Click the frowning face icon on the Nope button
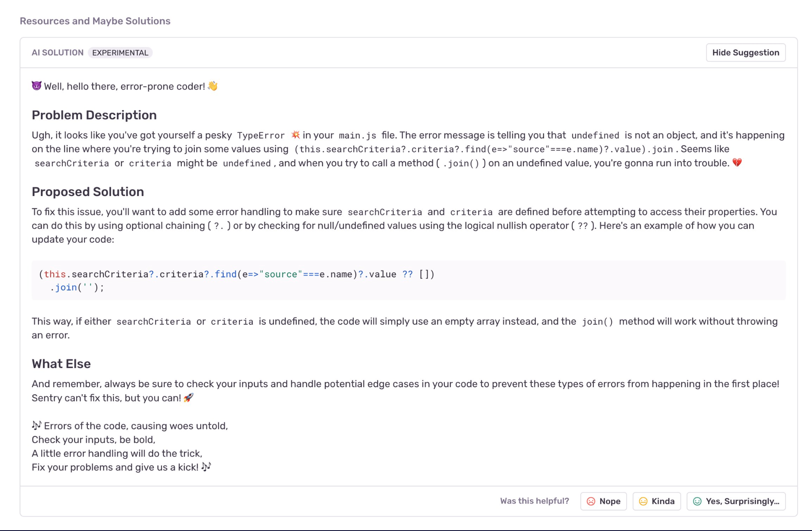This screenshot has height=531, width=812. 592,501
